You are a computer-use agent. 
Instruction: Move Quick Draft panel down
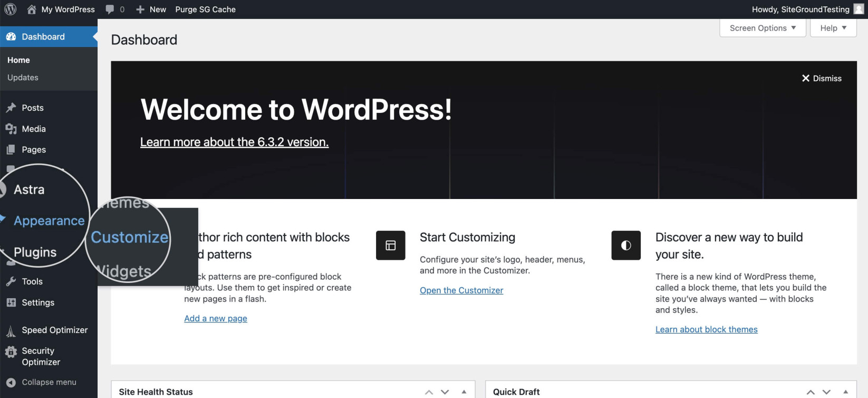tap(827, 392)
